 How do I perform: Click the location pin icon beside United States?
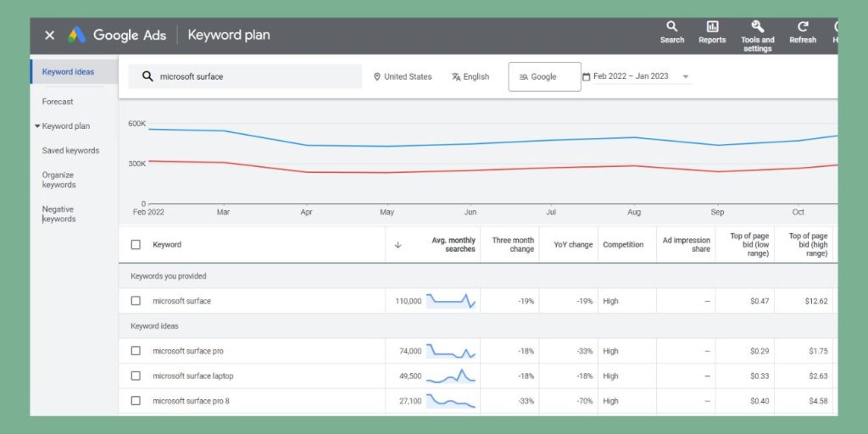pos(377,77)
